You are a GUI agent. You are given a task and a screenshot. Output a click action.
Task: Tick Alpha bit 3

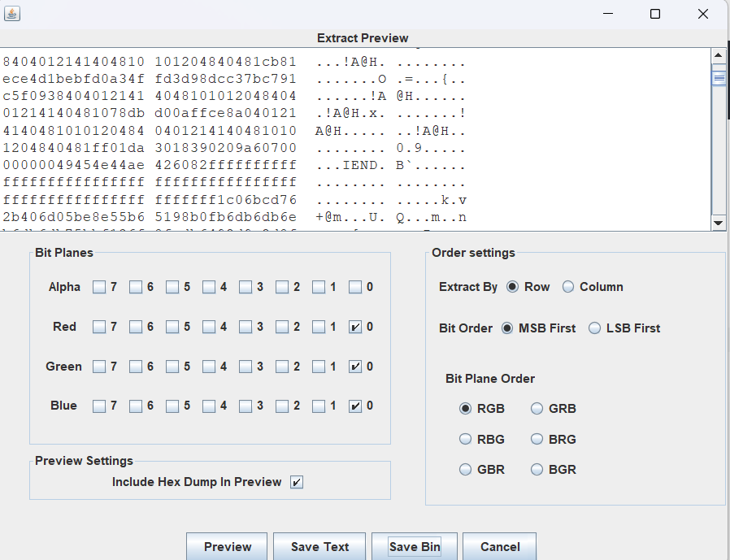point(246,287)
